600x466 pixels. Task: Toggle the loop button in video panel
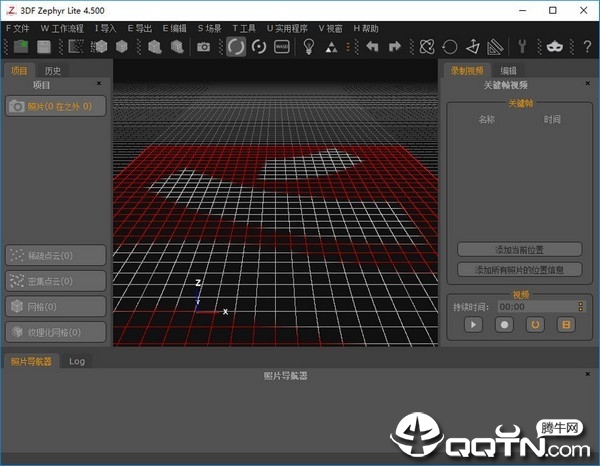click(535, 325)
